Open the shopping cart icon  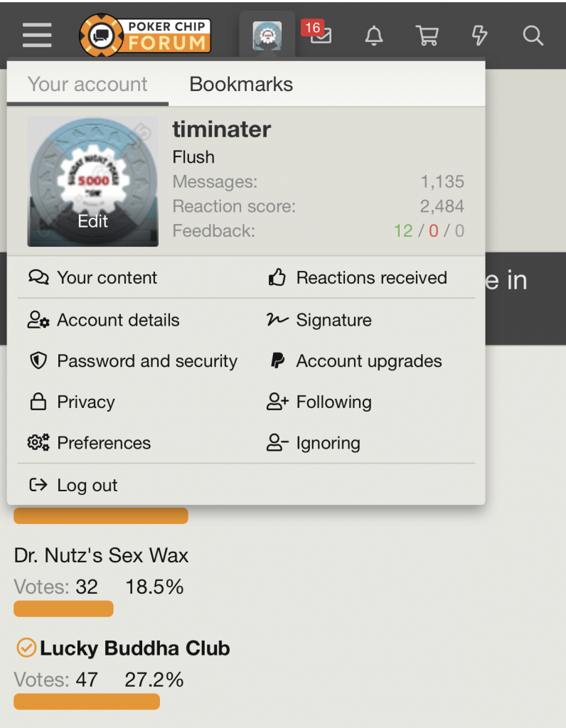tap(427, 36)
